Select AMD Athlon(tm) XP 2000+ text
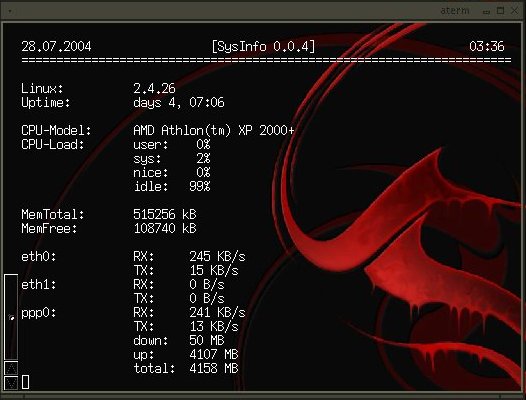The height and width of the screenshot is (400, 526). pos(214,131)
